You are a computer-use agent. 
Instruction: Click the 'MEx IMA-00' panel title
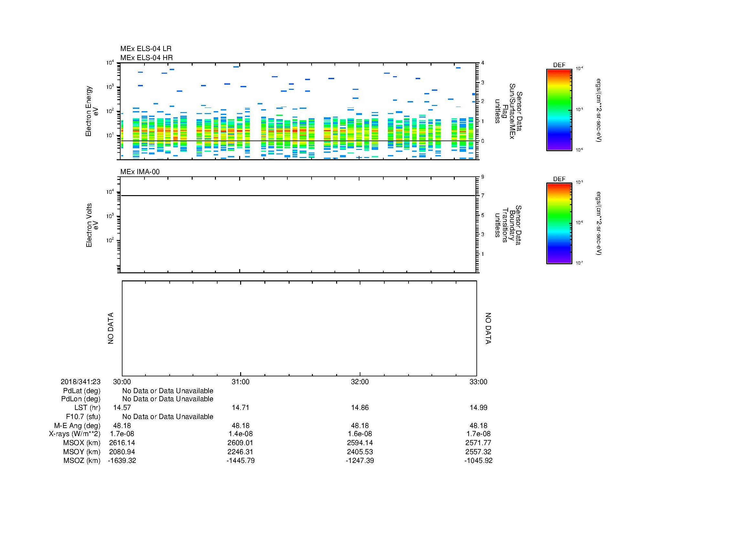point(140,172)
